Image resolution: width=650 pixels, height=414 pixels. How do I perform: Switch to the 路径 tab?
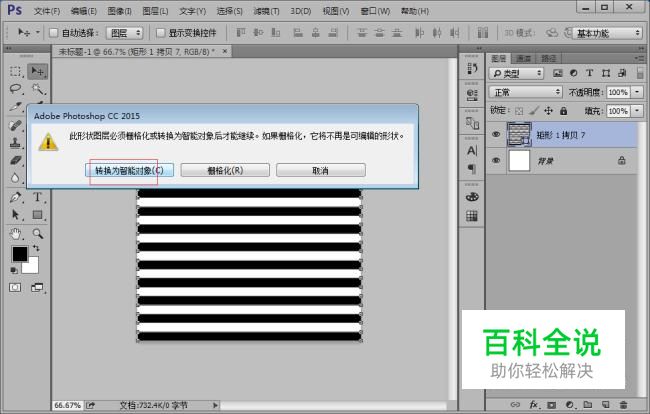coord(548,58)
